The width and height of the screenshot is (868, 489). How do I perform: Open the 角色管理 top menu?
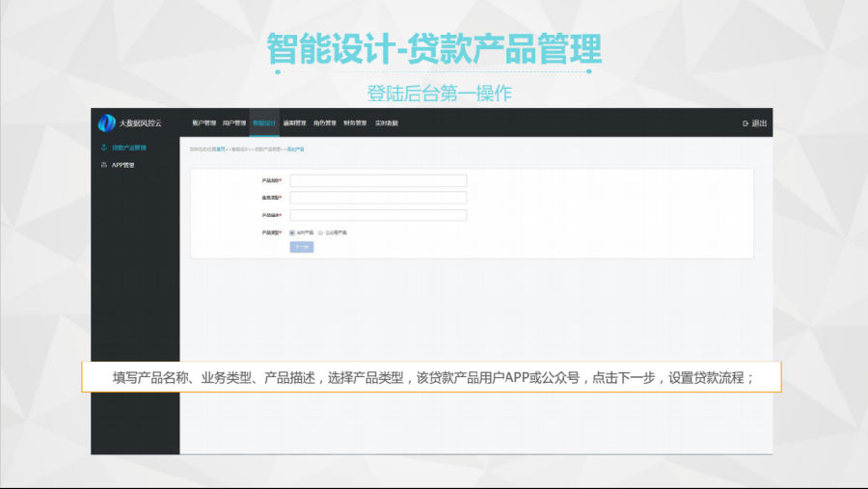click(325, 123)
